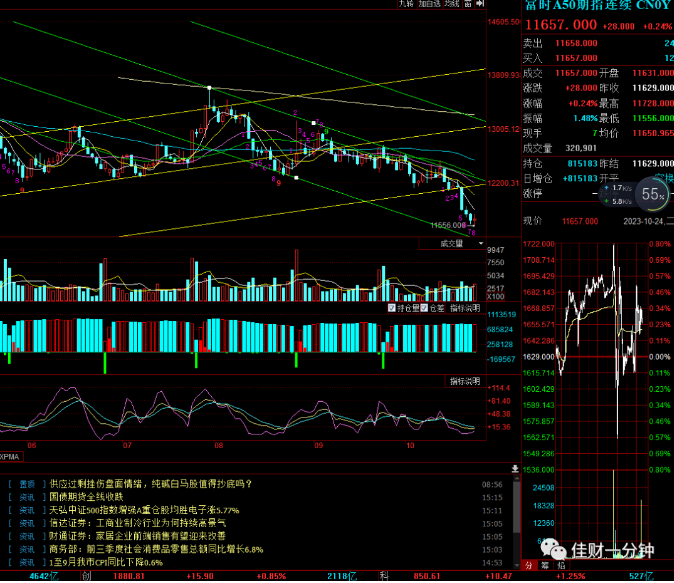
Task: Open the 商务部 retail sales news
Action: (x=156, y=549)
